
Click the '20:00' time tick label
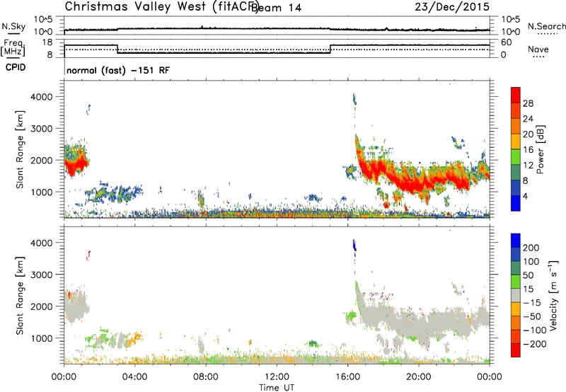point(418,377)
